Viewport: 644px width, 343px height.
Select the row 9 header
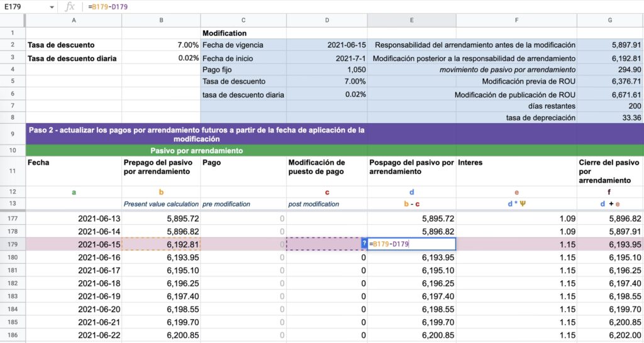[13, 134]
